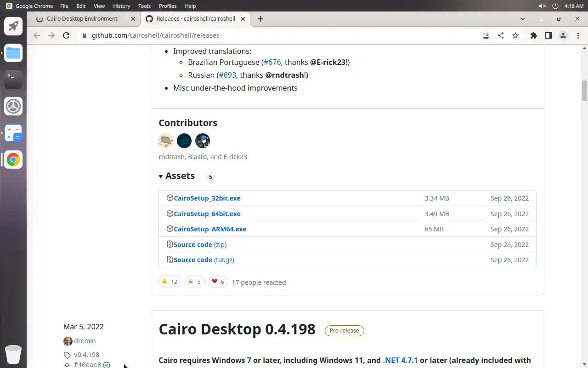Bookmark this page with the star

point(515,35)
